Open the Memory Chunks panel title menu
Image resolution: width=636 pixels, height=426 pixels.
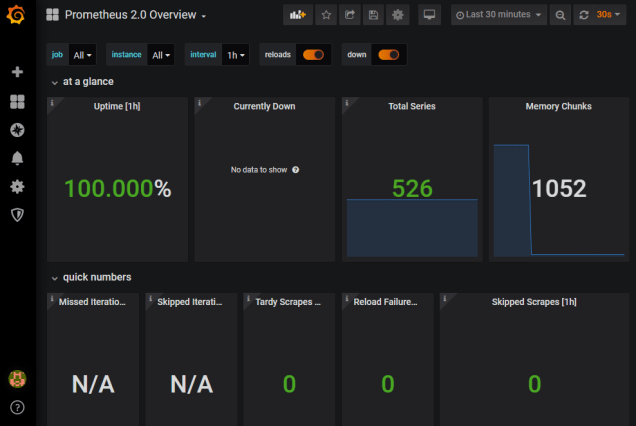pos(559,106)
